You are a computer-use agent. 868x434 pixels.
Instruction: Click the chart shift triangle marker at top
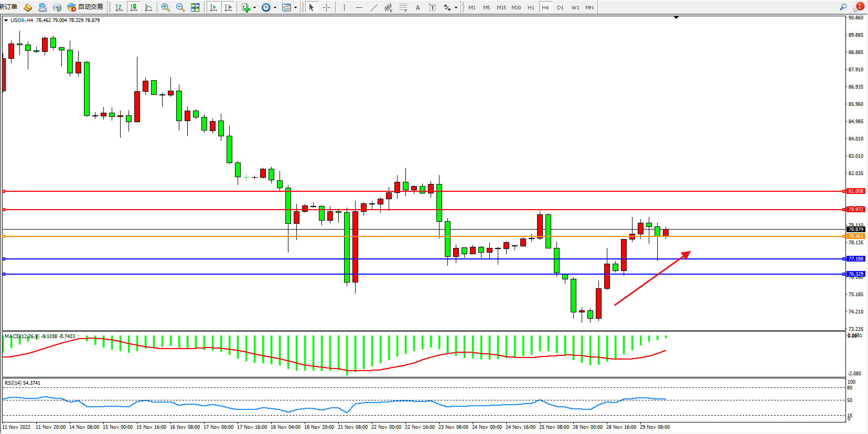pos(676,17)
